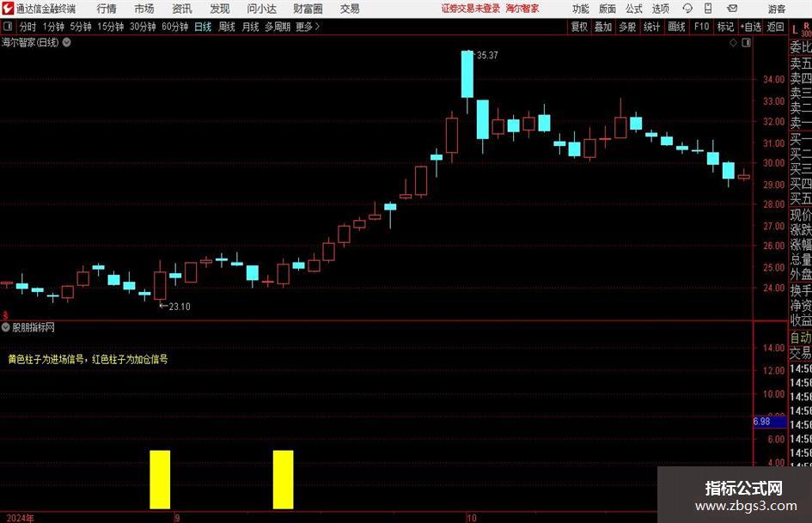The width and height of the screenshot is (812, 523).
Task: Open the mail envelope icon
Action: click(x=732, y=9)
